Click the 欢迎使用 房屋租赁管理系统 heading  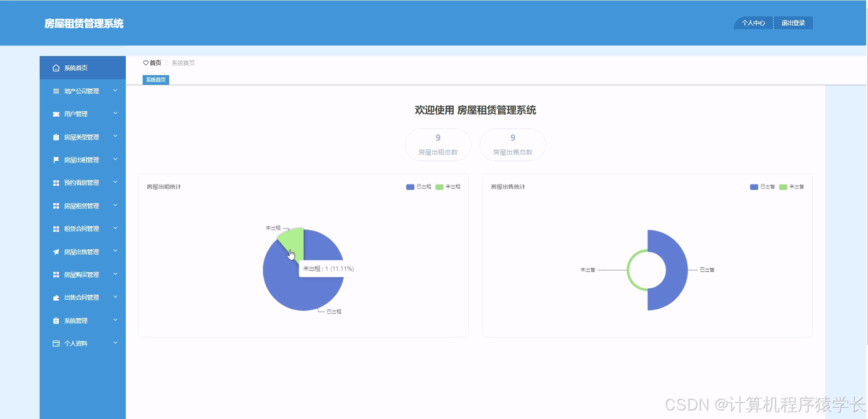pyautogui.click(x=475, y=110)
